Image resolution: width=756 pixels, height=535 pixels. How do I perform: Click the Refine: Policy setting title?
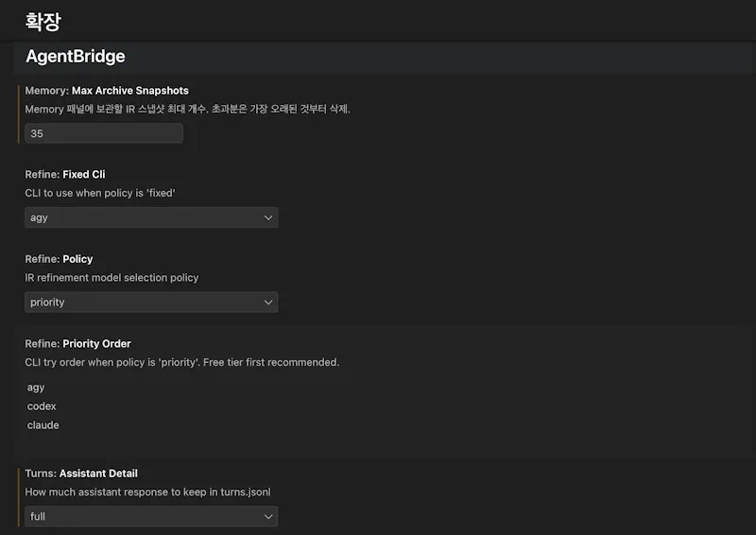(x=59, y=259)
